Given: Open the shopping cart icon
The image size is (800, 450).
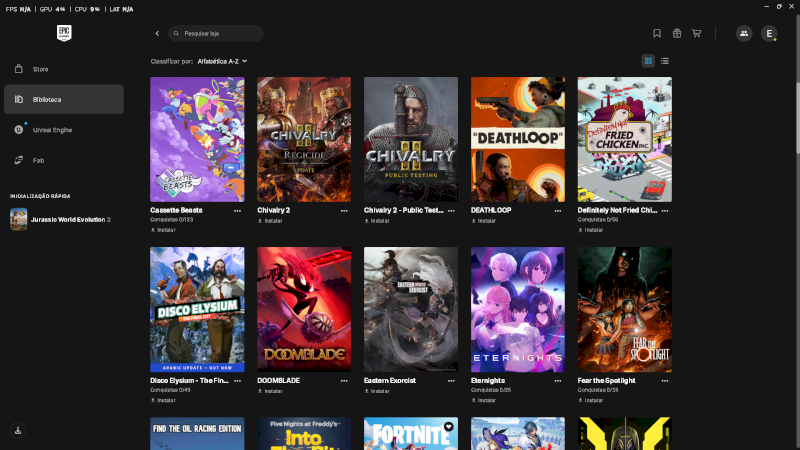Looking at the screenshot, I should coord(696,33).
